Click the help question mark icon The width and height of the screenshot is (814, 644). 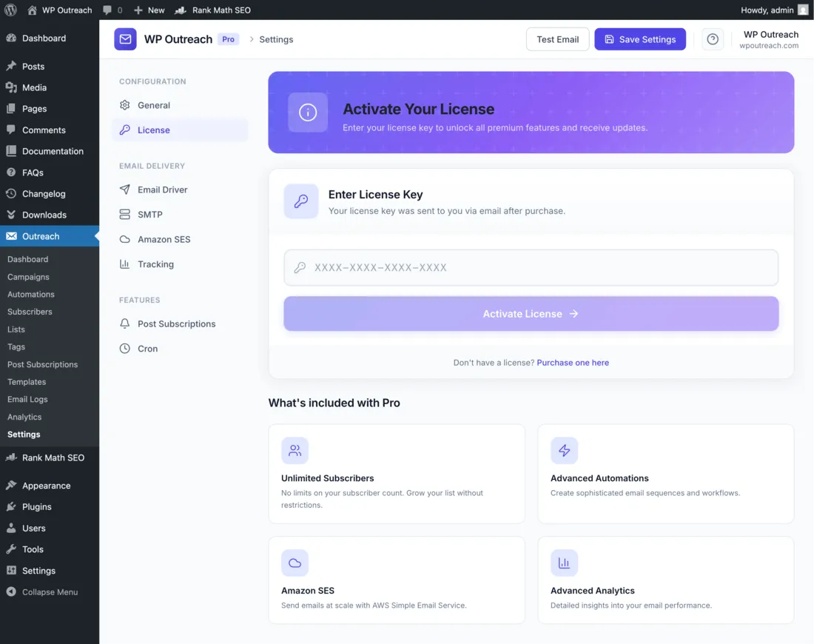[x=712, y=38]
